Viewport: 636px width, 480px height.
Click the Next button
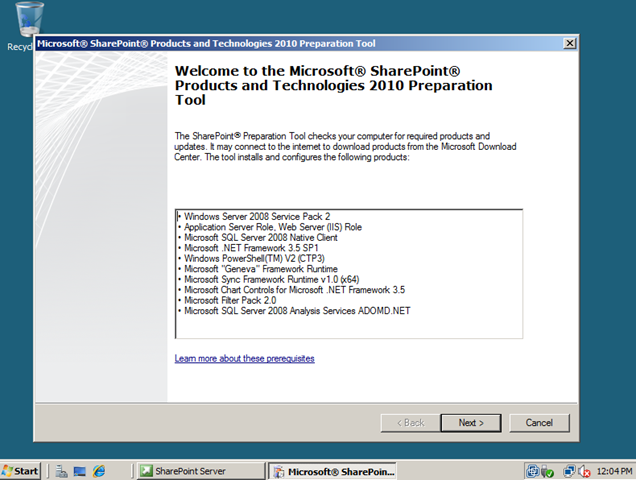coord(471,423)
